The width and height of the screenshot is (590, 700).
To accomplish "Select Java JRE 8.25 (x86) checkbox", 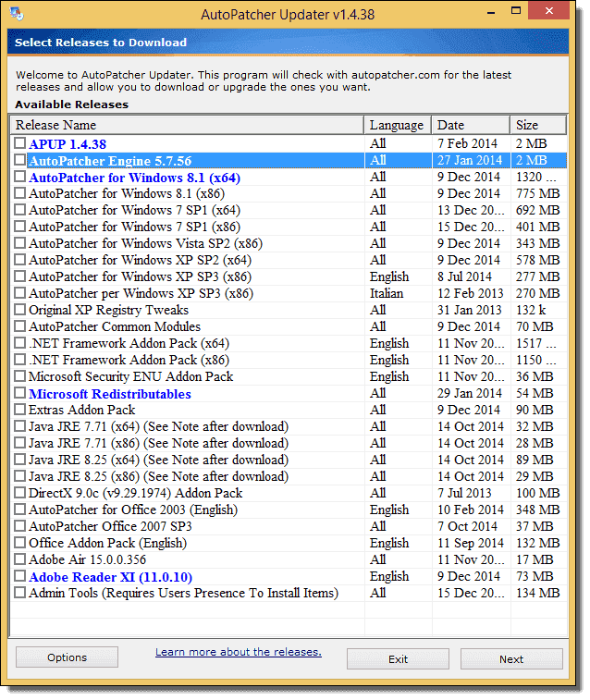I will click(x=19, y=476).
